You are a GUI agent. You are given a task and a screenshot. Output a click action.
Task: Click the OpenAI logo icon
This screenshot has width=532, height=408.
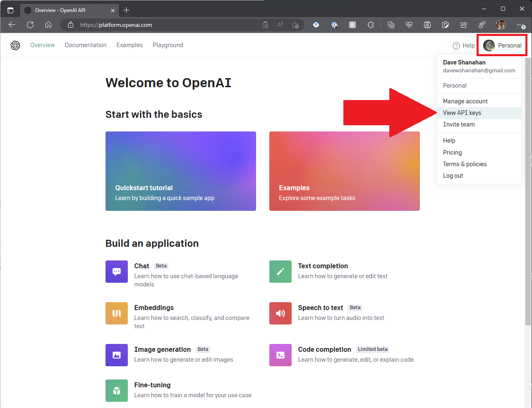(x=15, y=45)
